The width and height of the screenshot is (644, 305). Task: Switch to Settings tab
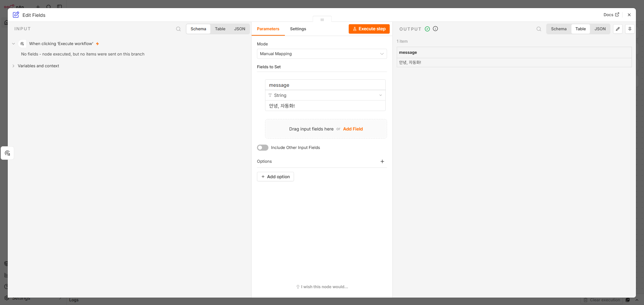pyautogui.click(x=298, y=29)
